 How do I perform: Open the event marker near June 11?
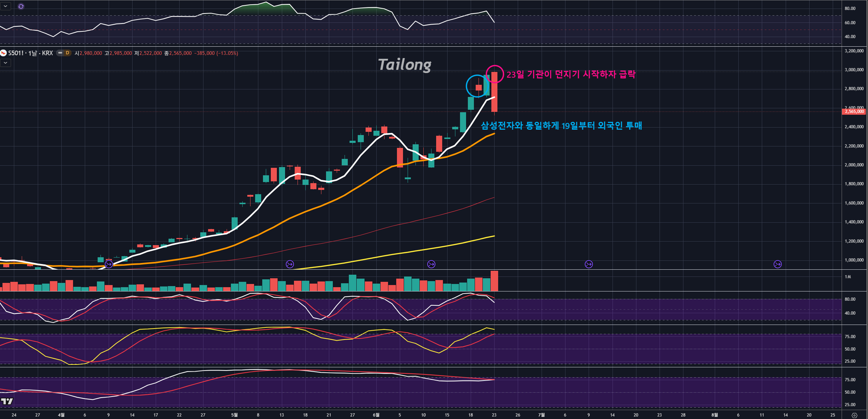431,264
